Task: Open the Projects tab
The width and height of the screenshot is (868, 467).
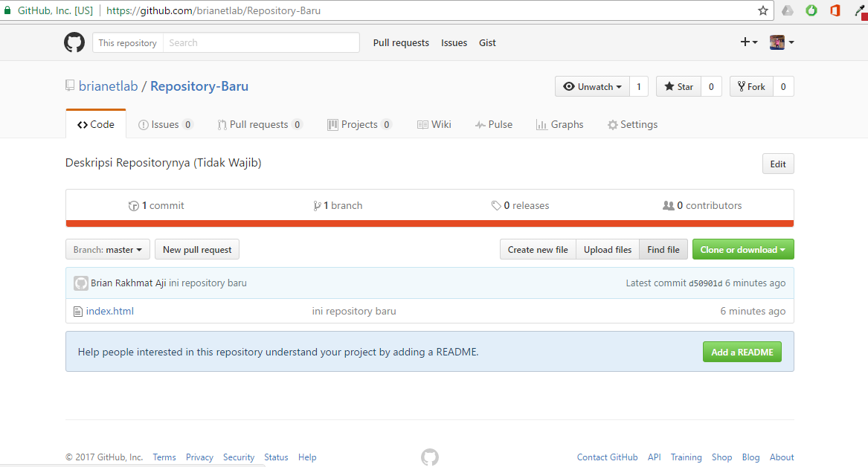Action: coord(359,124)
